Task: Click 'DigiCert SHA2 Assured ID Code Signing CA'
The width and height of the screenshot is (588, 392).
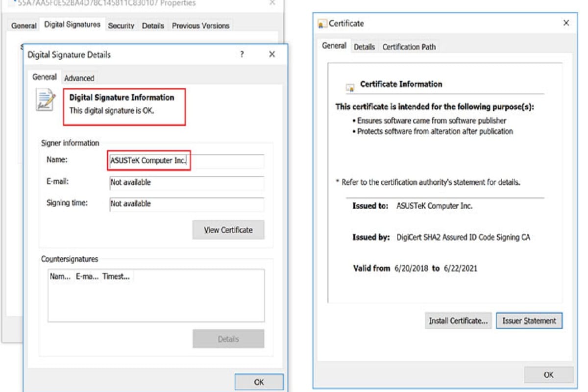Action: pyautogui.click(x=463, y=237)
